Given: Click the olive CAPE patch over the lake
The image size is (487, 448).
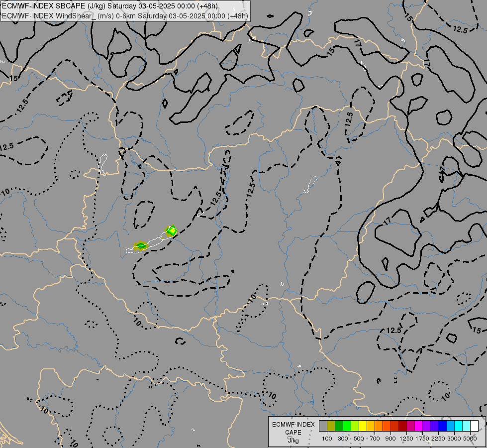Looking at the screenshot, I should 141,245.
